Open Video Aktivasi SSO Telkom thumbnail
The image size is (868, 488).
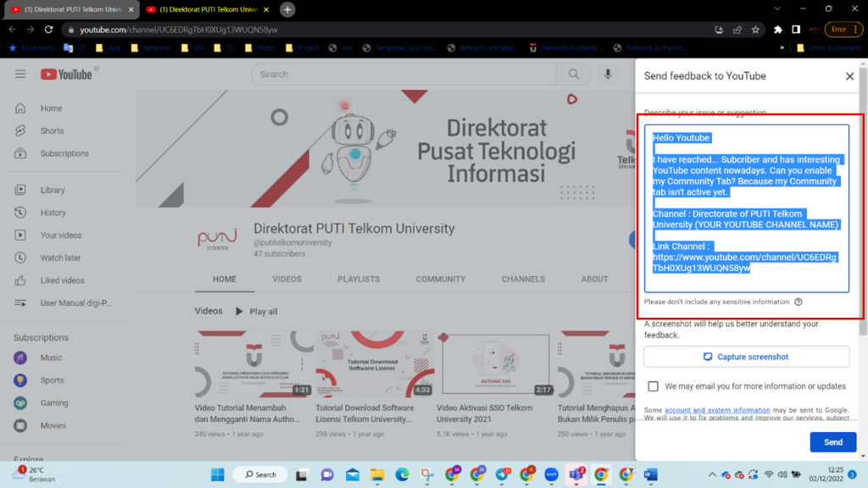point(496,364)
